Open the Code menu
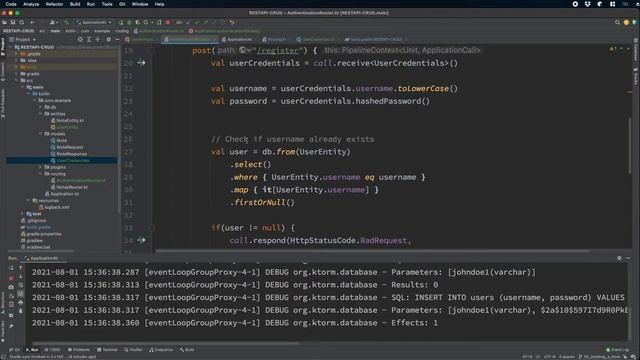Screen dimensions: 640x360 (x=11, y=4)
